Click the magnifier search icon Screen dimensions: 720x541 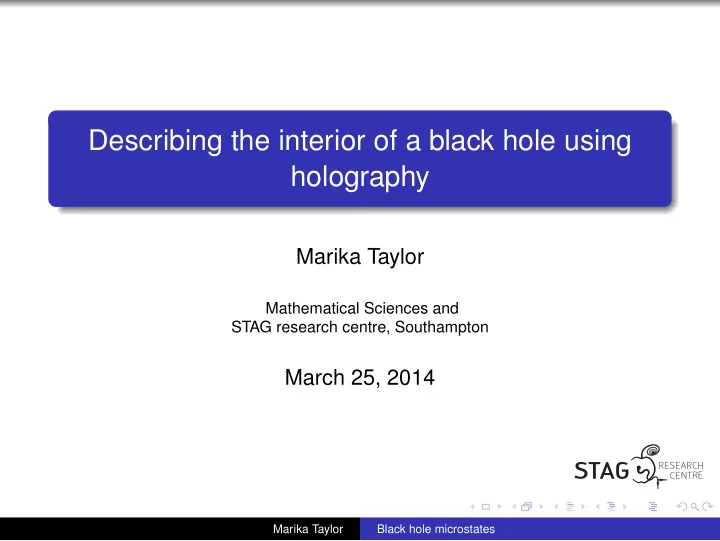click(x=695, y=507)
